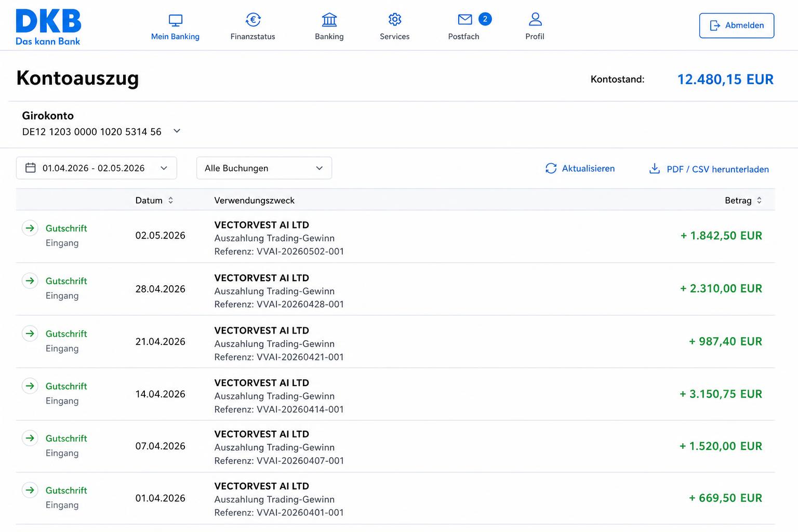Click the Kontoauszug page heading
The width and height of the screenshot is (798, 532).
[78, 78]
